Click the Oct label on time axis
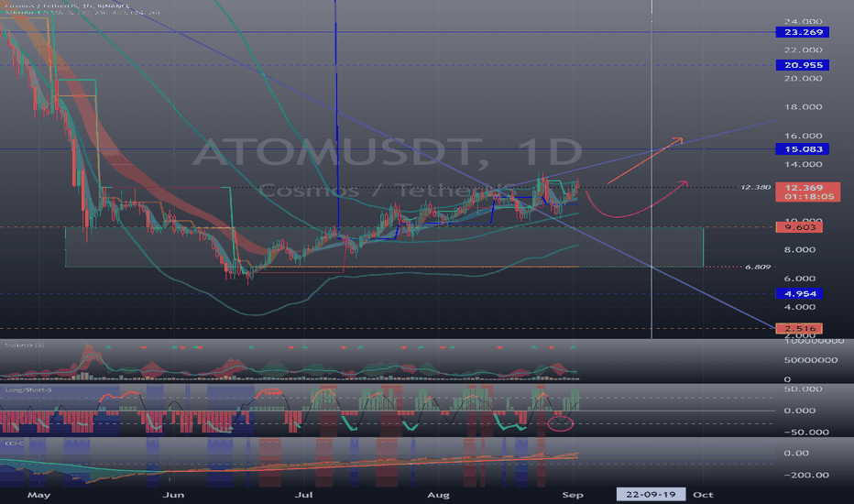This screenshot has height=504, width=854. click(x=703, y=495)
